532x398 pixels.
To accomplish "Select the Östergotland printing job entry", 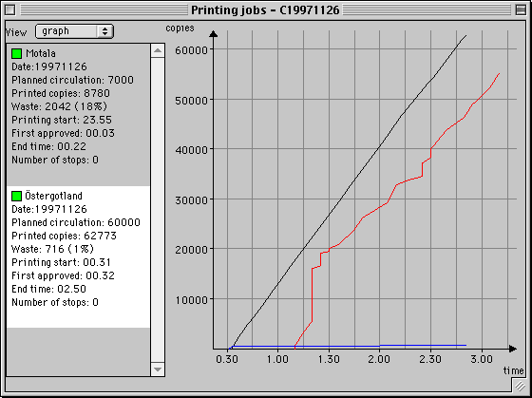I will coord(78,256).
